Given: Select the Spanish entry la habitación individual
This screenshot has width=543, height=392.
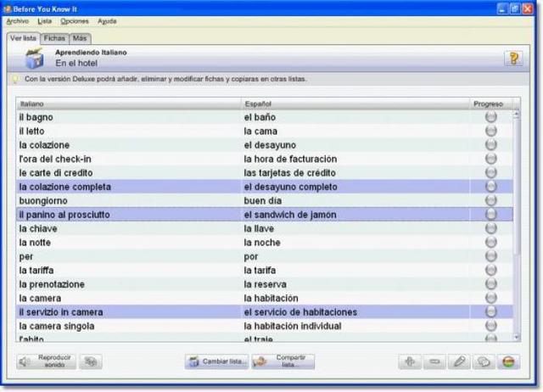Looking at the screenshot, I should [x=292, y=326].
